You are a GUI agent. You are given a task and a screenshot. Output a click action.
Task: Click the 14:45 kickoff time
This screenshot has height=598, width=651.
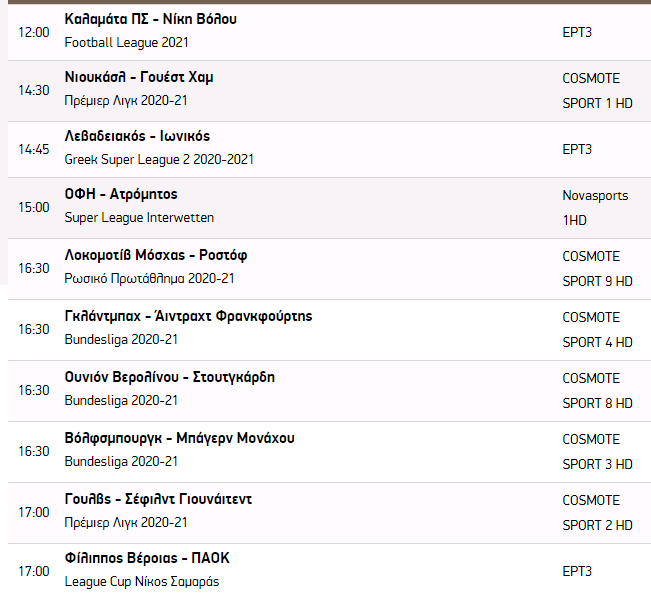point(33,149)
